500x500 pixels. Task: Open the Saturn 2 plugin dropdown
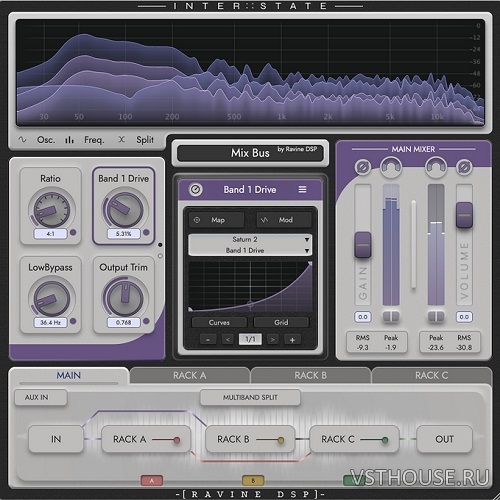(x=250, y=239)
